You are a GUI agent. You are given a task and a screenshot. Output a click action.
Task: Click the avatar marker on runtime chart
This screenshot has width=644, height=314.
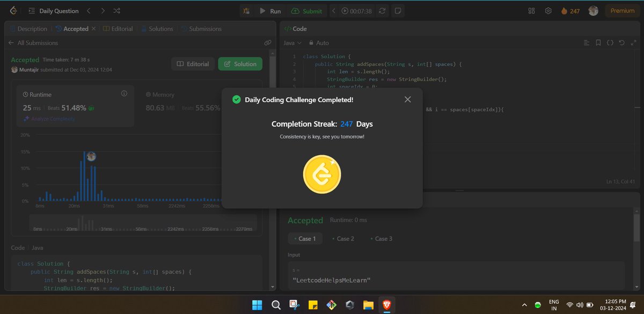click(x=91, y=156)
